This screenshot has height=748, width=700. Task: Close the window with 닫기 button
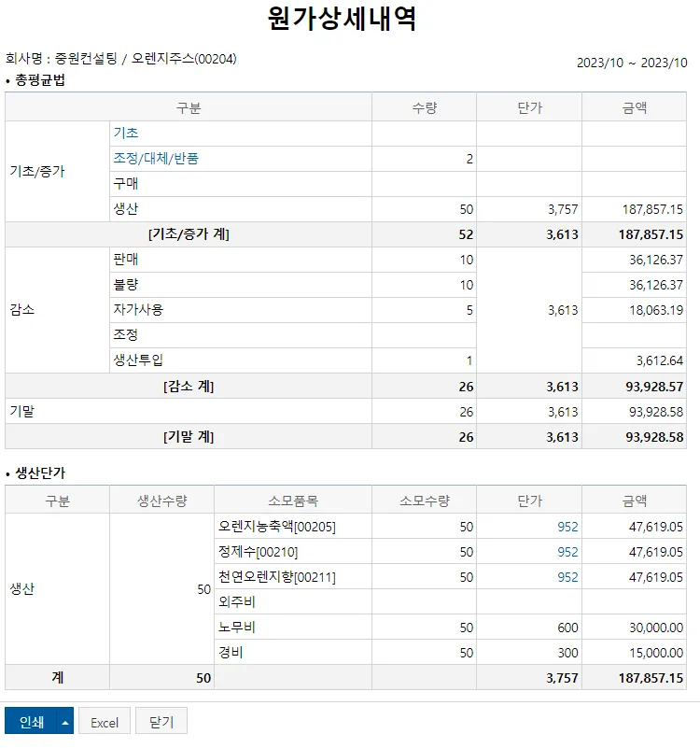(x=161, y=722)
